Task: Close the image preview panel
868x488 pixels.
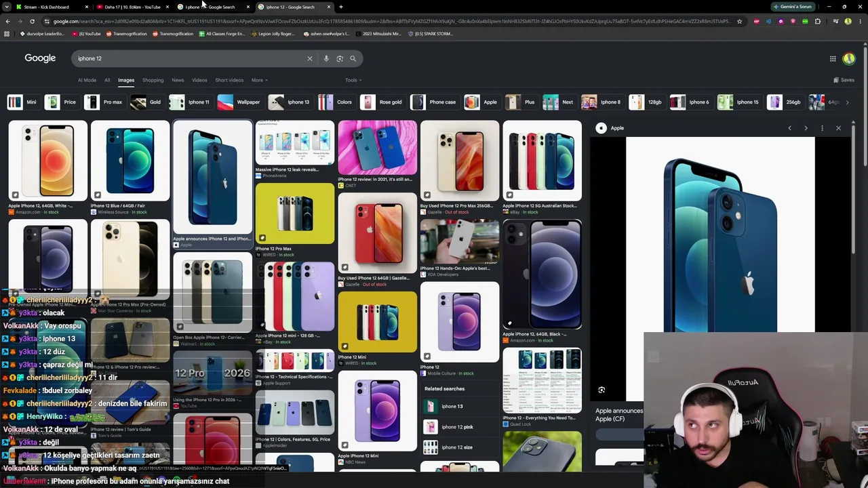Action: 838,128
